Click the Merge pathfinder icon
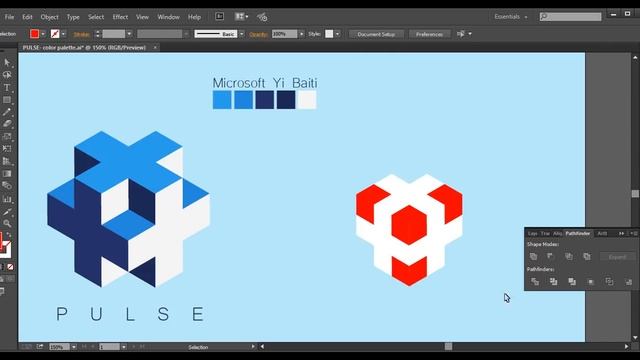 click(x=572, y=282)
